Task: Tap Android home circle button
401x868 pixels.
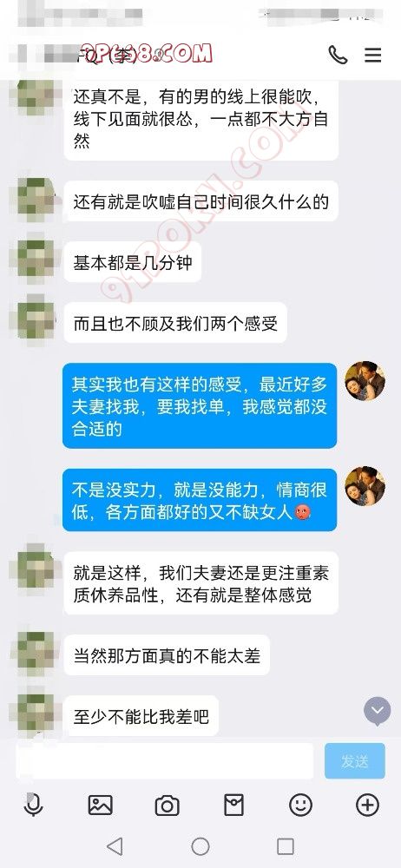Action: click(200, 845)
